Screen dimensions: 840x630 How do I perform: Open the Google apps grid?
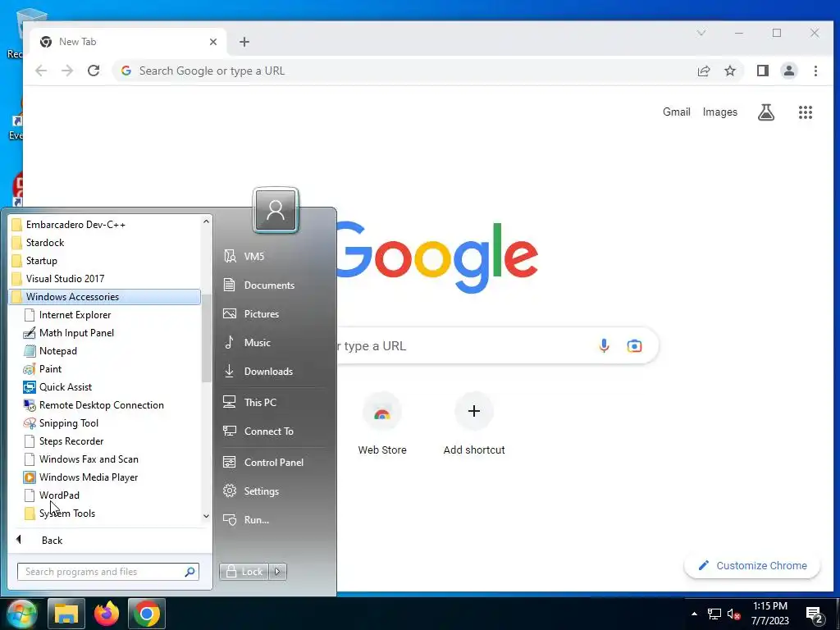tap(806, 112)
